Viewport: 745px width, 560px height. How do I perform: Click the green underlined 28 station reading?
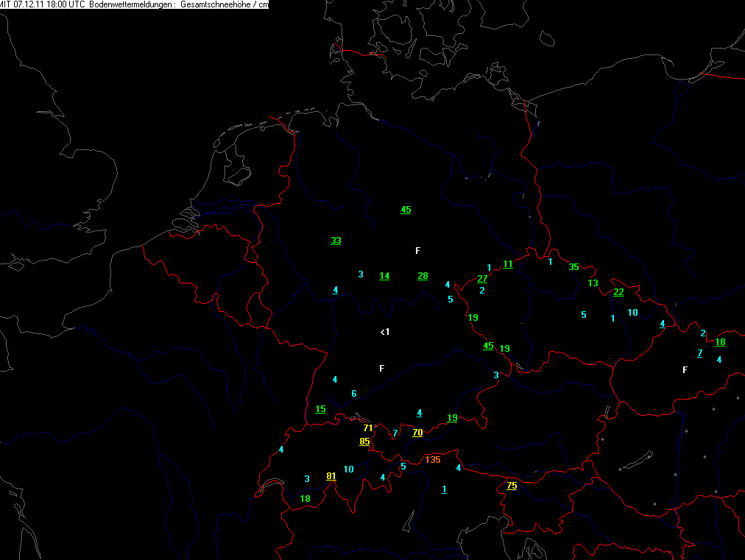point(423,276)
